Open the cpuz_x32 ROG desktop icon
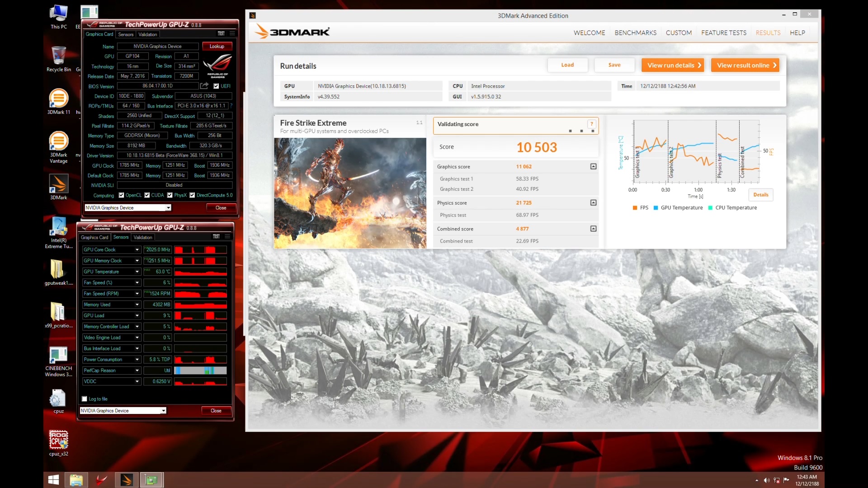This screenshot has width=868, height=488. pyautogui.click(x=59, y=443)
